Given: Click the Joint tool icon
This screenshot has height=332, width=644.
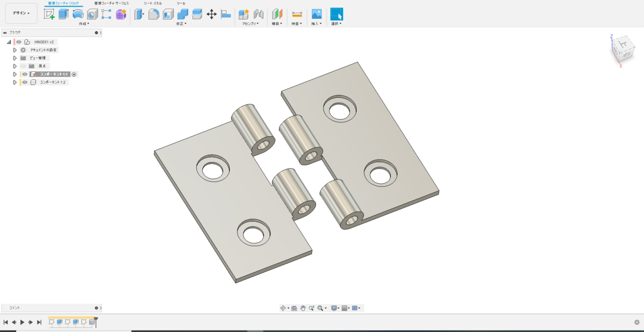Looking at the screenshot, I should click(258, 15).
